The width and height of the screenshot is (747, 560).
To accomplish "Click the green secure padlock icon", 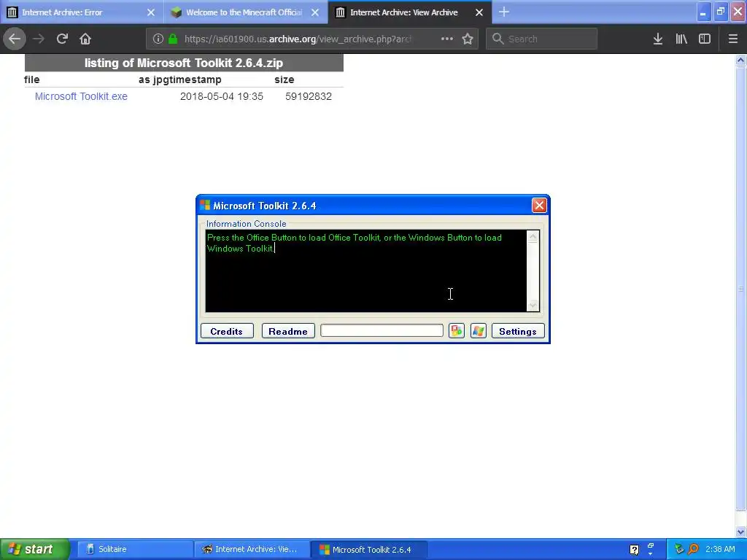I will pyautogui.click(x=173, y=39).
